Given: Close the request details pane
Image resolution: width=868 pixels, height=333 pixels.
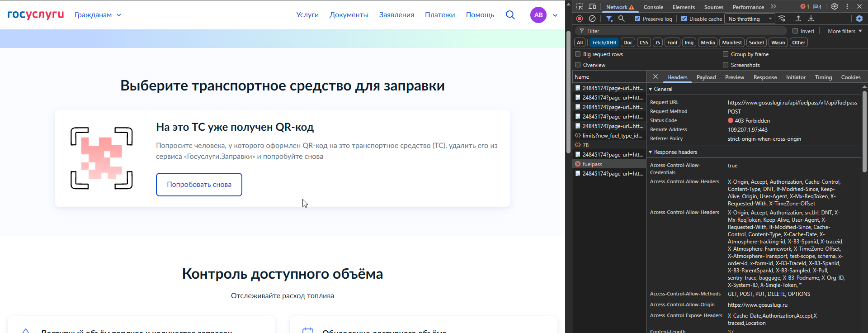Looking at the screenshot, I should click(656, 77).
